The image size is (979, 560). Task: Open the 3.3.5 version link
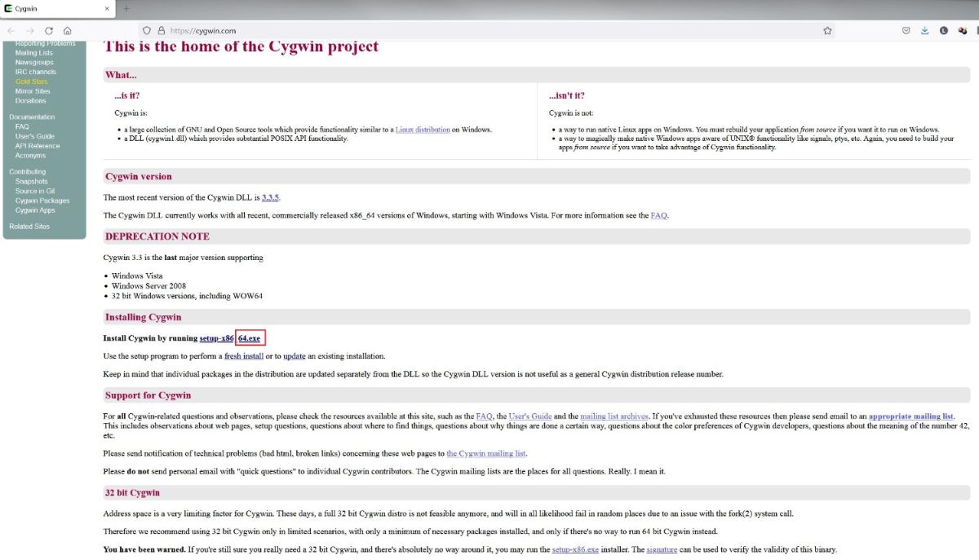point(271,198)
